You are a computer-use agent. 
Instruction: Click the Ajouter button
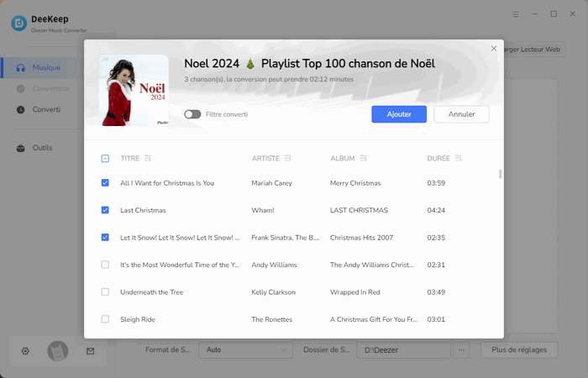(x=399, y=114)
